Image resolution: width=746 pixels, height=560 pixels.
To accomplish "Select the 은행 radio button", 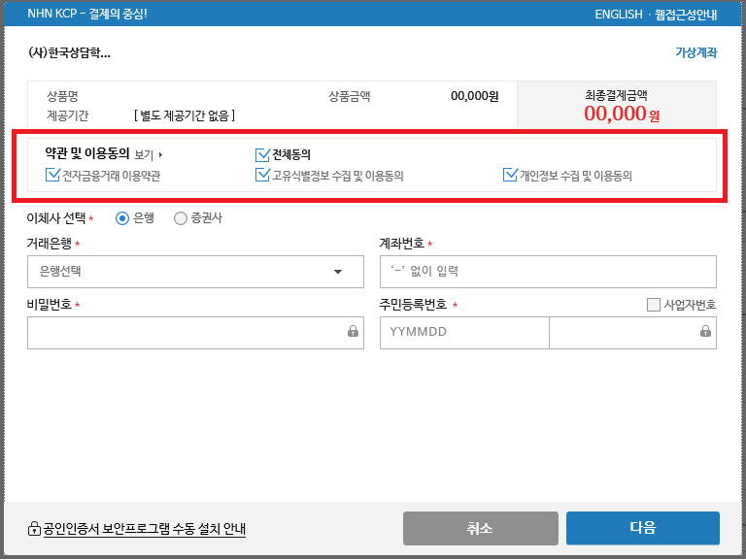I will [122, 218].
